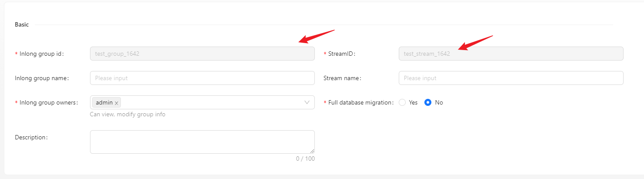Screen dimensions: 644x179
Task: Select No for Full database migration
Action: point(428,102)
